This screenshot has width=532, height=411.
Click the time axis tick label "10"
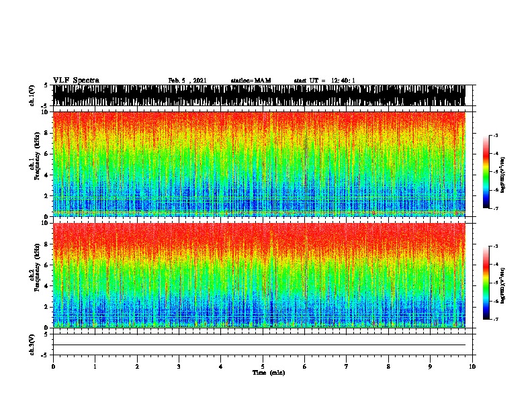(x=472, y=367)
